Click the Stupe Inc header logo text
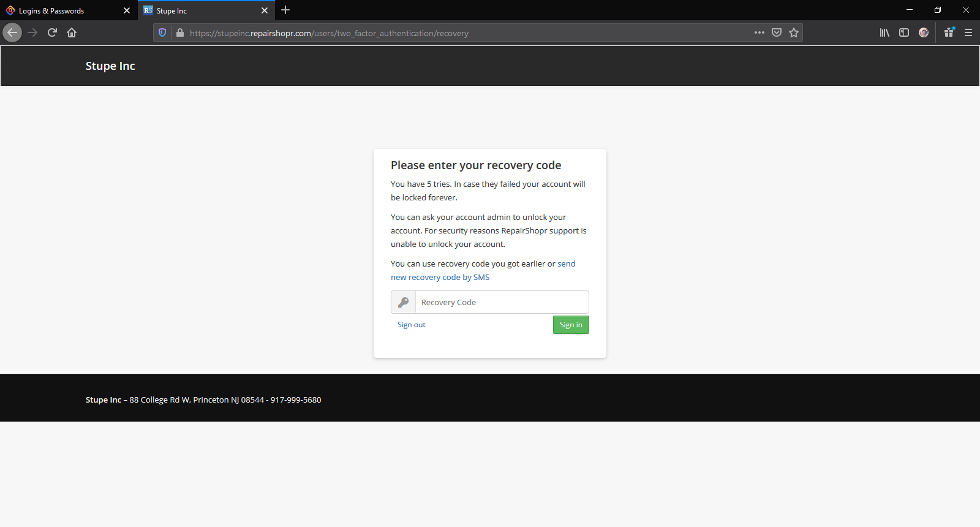980x527 pixels. tap(110, 66)
